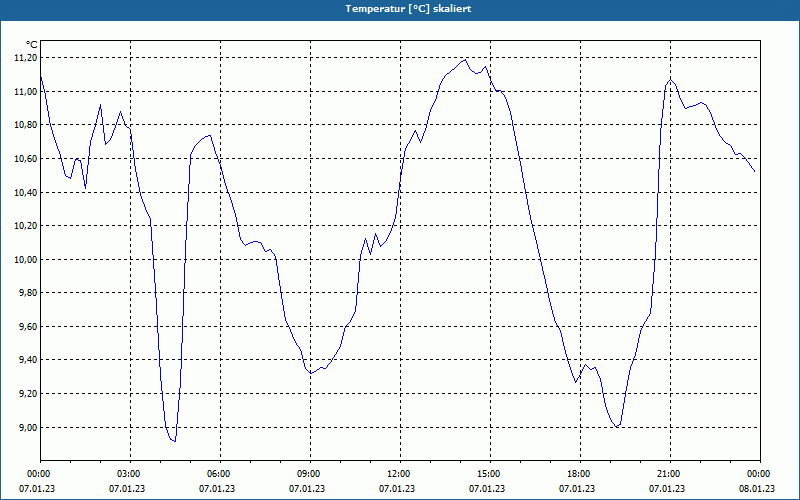Select the 11,00 temperature axis label
This screenshot has height=500, width=800.
pyautogui.click(x=26, y=91)
